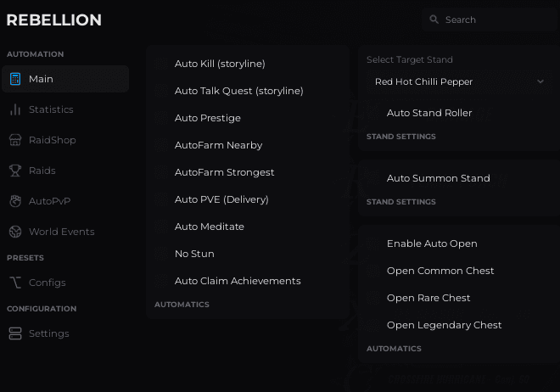Toggle the Auto Prestige option
Viewport: 560px width, 392px height.
click(x=162, y=118)
